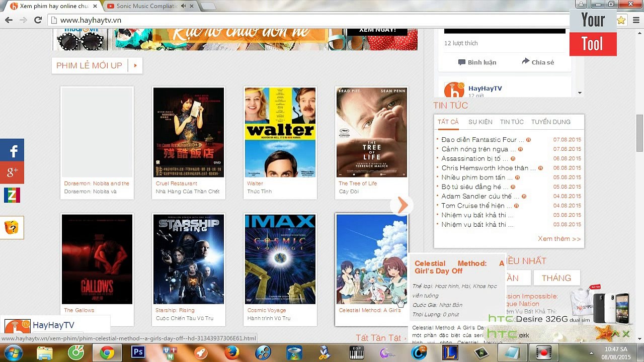
Task: Click the browser forward arrow
Action: pos(23,20)
